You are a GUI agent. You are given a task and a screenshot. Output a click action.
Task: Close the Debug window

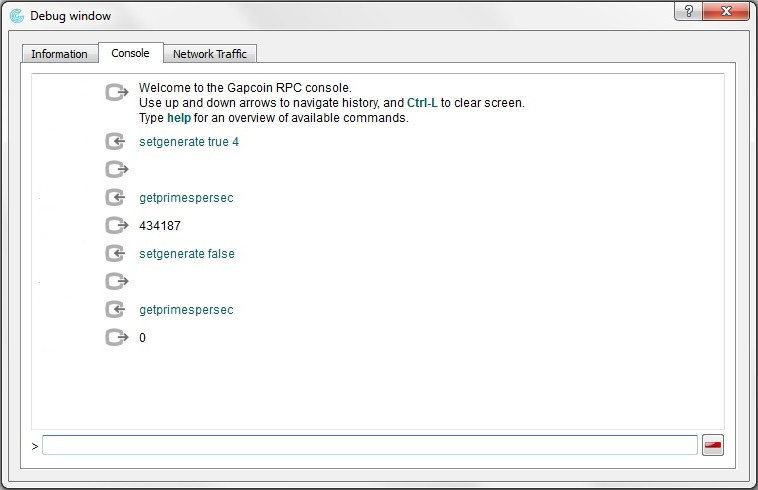[x=726, y=11]
